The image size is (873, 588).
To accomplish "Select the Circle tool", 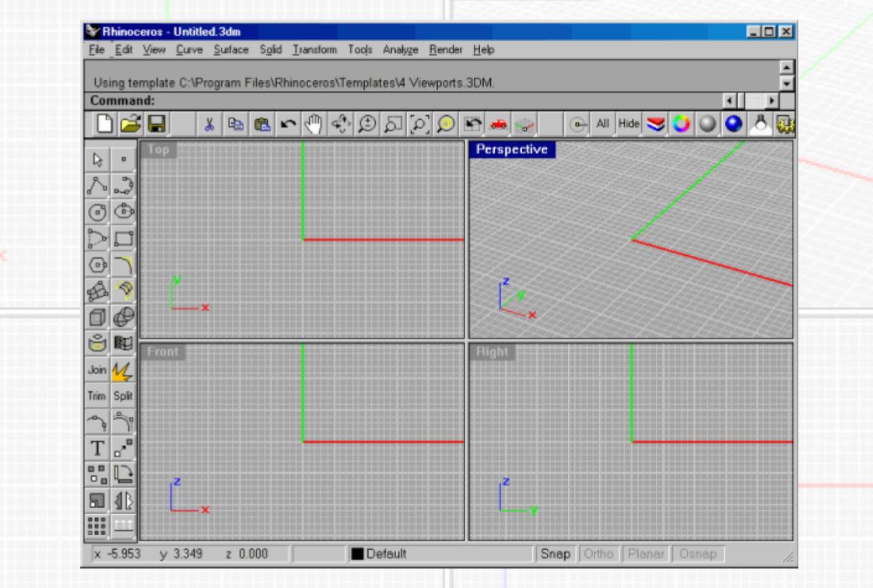I will tap(97, 212).
